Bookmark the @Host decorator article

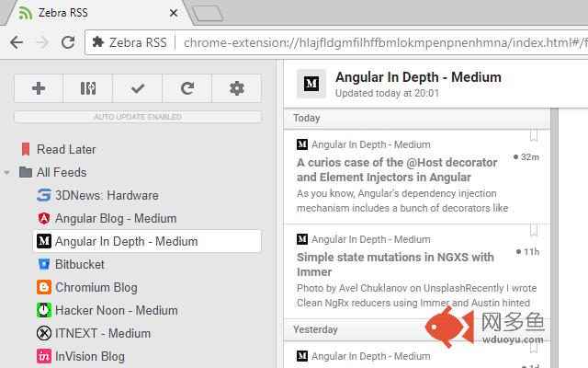534,136
